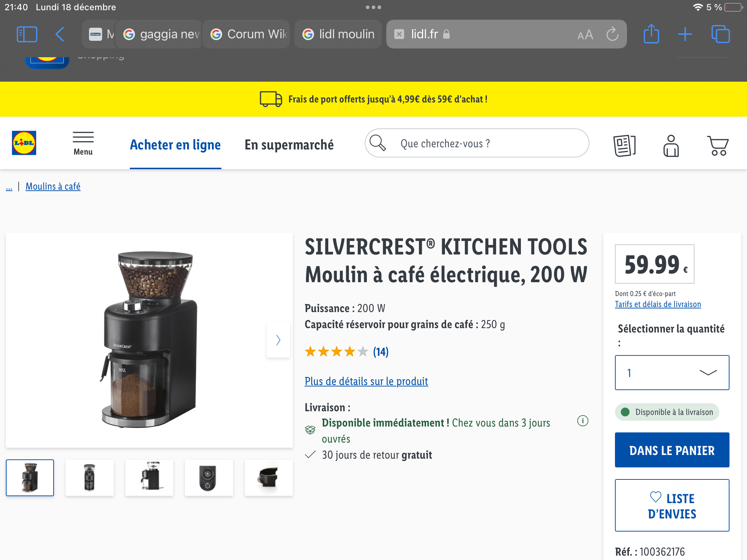Open the AA reader options menu

coord(585,35)
